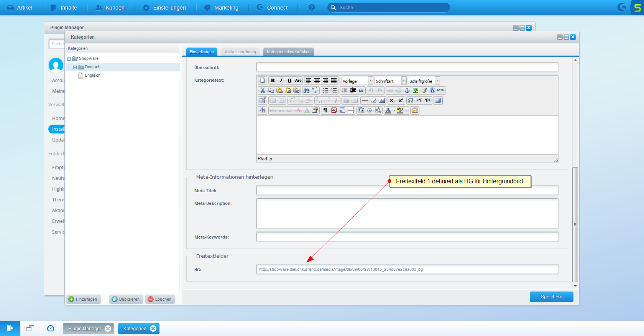Select the Englisch category
Screen dimensions: 644x336
[93, 76]
